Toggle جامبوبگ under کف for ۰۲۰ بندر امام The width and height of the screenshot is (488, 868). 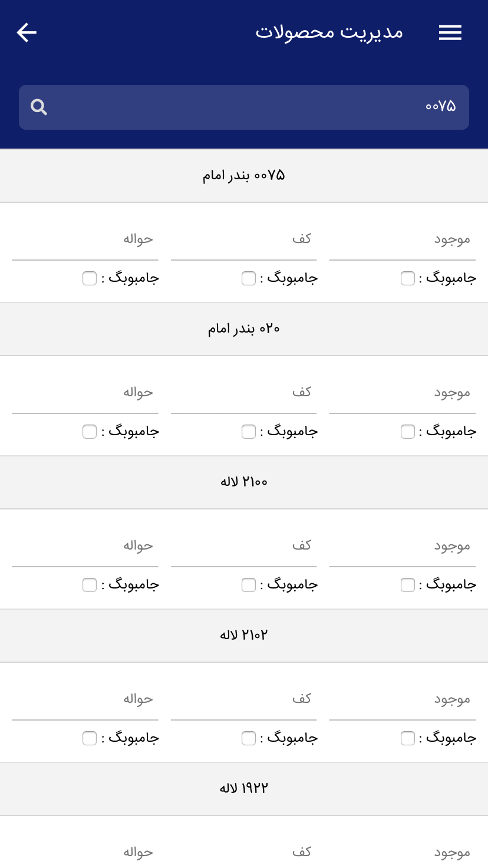pyautogui.click(x=249, y=432)
